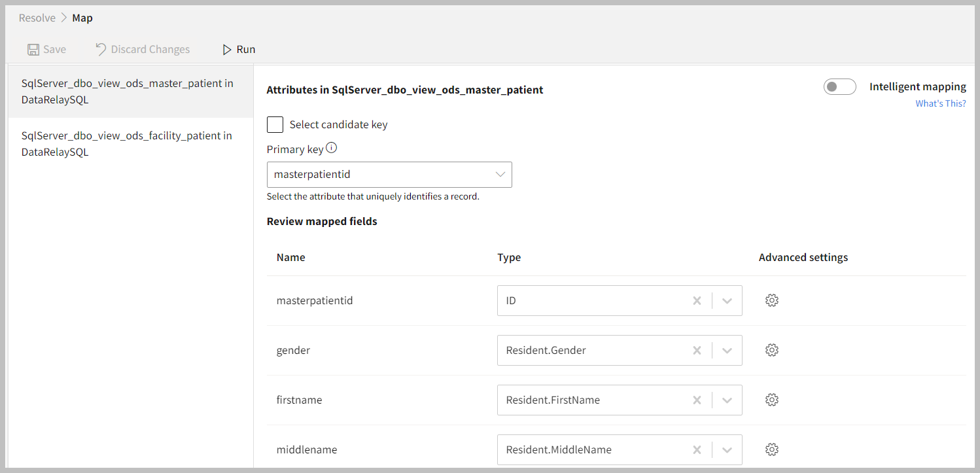Check the Select candidate key checkbox

click(275, 124)
